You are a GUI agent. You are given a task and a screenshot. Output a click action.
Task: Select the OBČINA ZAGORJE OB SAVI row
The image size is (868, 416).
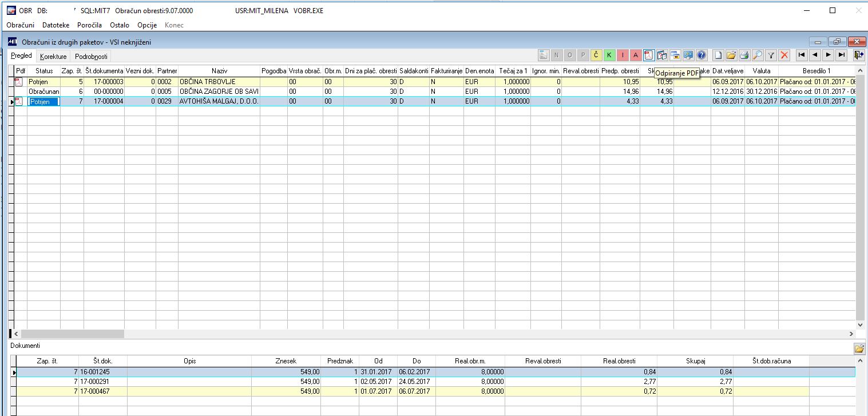[x=434, y=92]
